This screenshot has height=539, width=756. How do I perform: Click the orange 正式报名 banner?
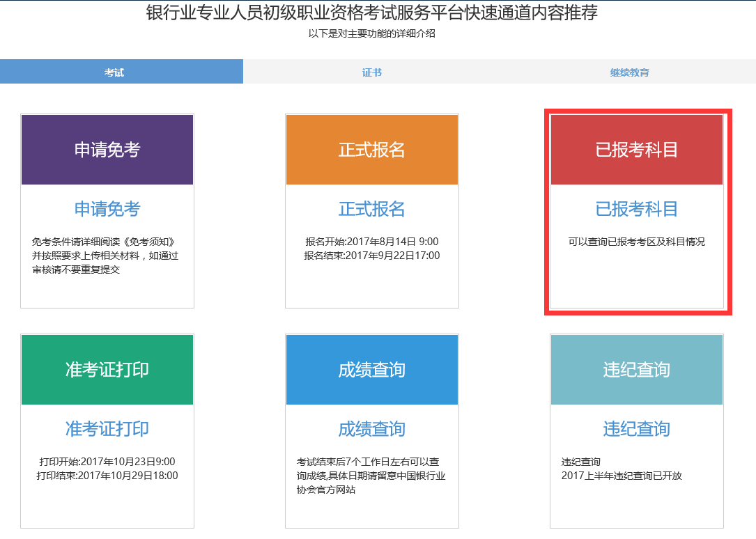(371, 150)
